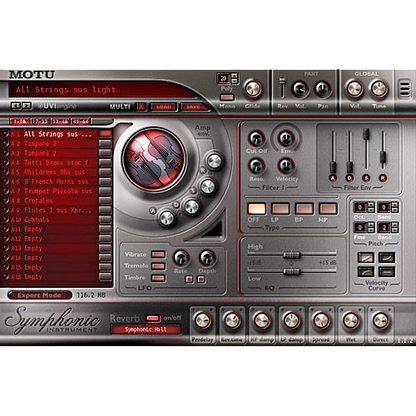Select part A6 8 French Horns sus

50,182
